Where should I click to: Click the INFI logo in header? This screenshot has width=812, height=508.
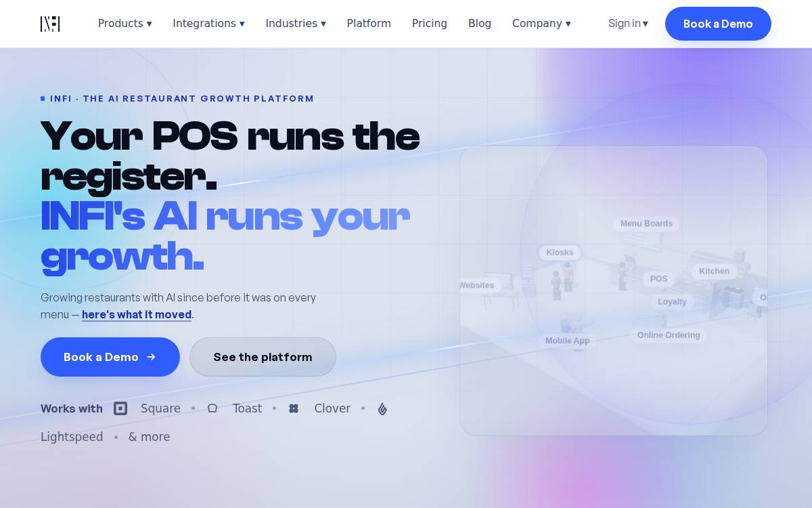(50, 24)
